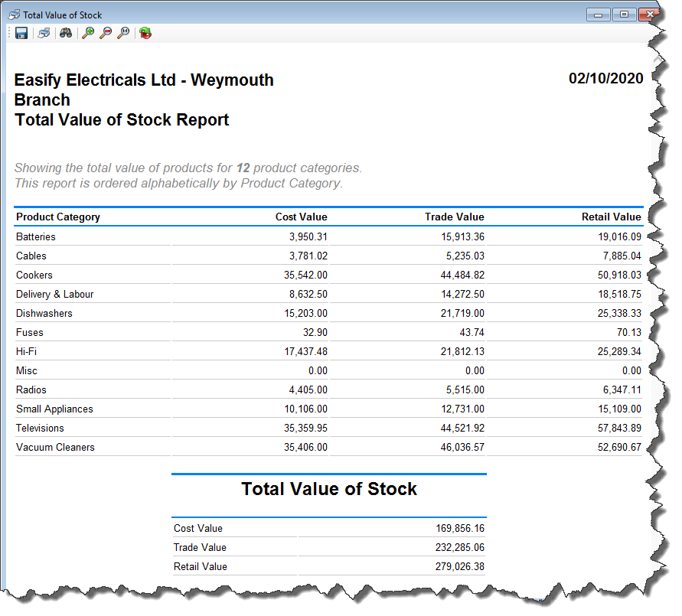Viewport: 682px width, 616px height.
Task: Maximize the Total Value of Stock window
Action: 624,15
